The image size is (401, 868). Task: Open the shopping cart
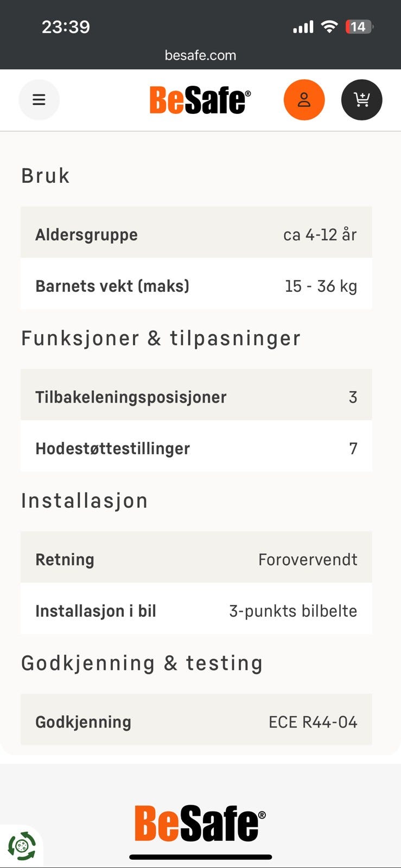pyautogui.click(x=361, y=100)
